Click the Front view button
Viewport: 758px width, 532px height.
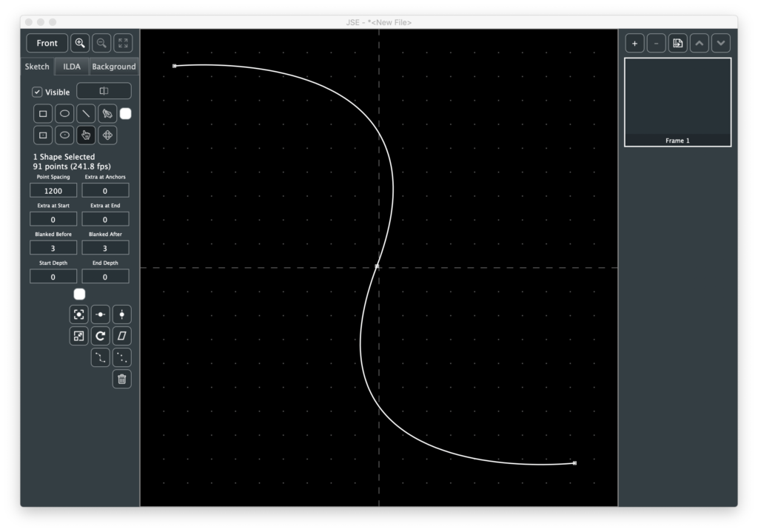pyautogui.click(x=47, y=43)
